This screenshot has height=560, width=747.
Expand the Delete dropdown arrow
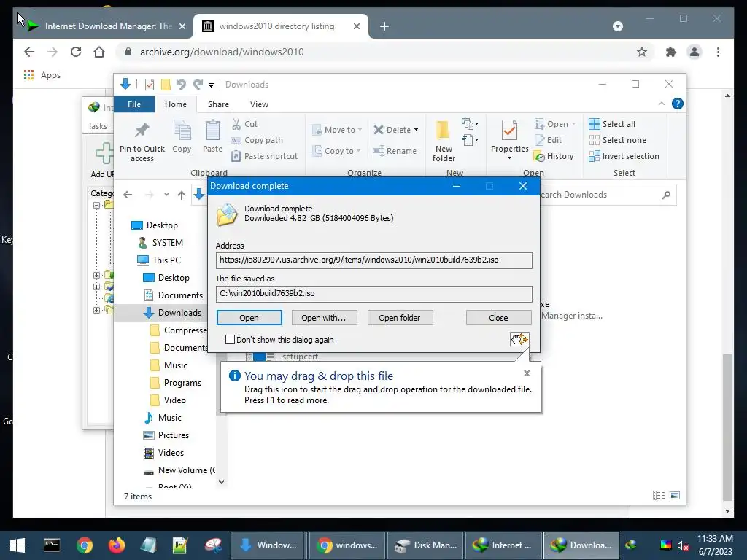click(x=416, y=130)
